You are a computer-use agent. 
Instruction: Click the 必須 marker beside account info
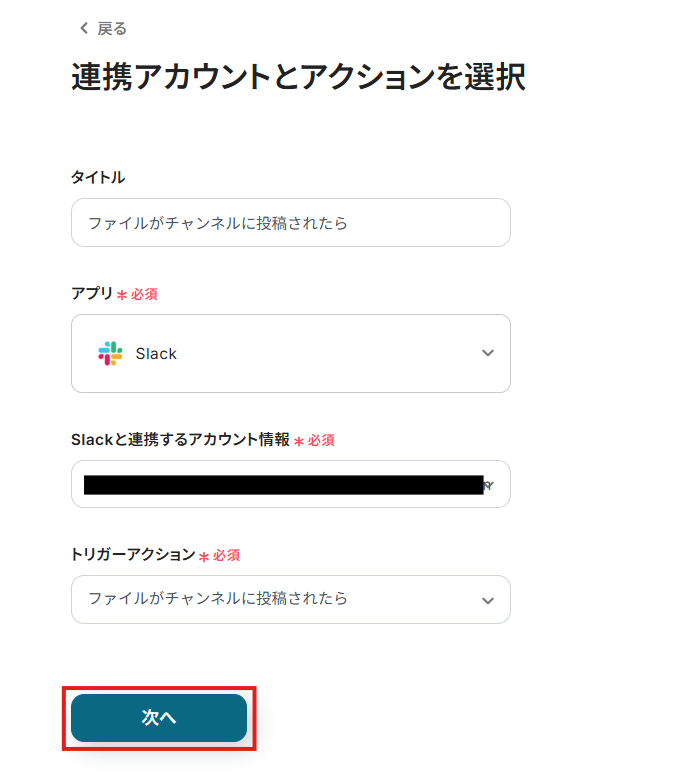click(x=321, y=440)
